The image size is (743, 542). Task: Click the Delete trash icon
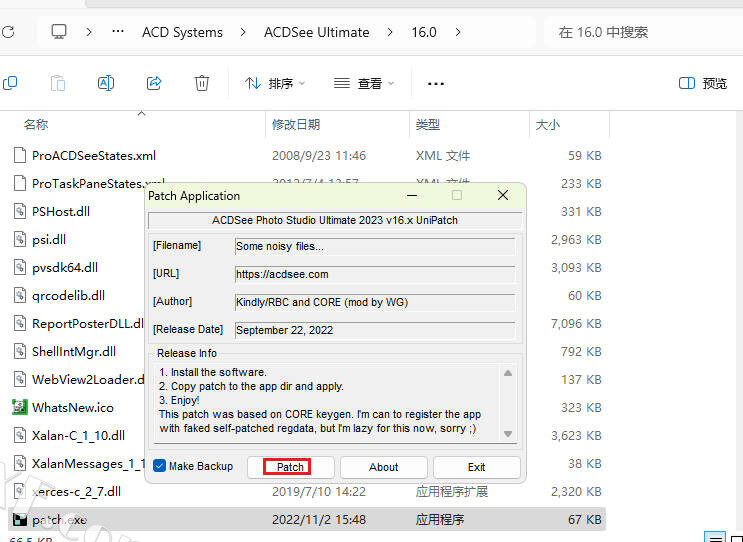point(202,83)
